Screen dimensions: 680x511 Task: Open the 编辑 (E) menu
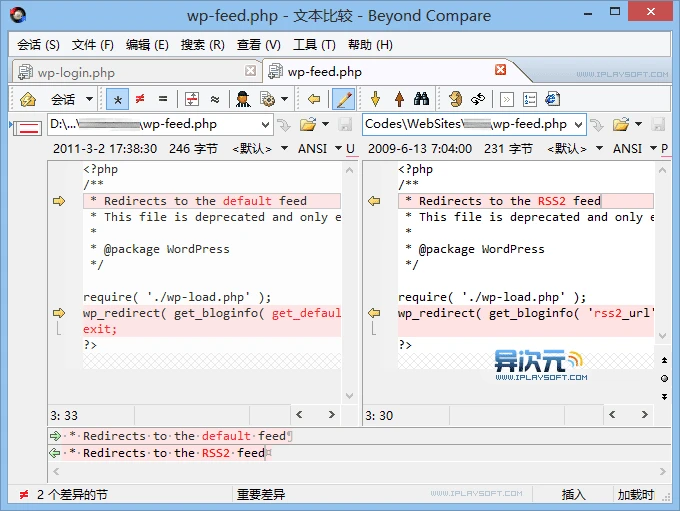pos(147,45)
